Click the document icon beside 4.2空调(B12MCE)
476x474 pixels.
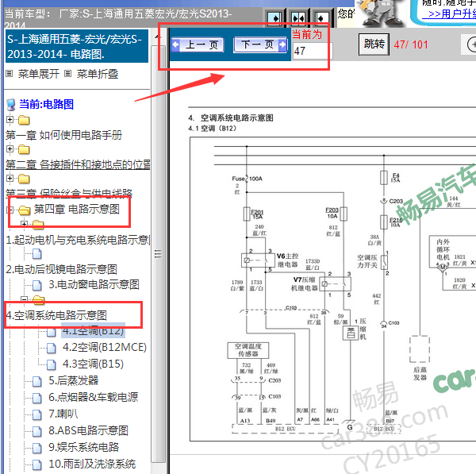click(51, 348)
